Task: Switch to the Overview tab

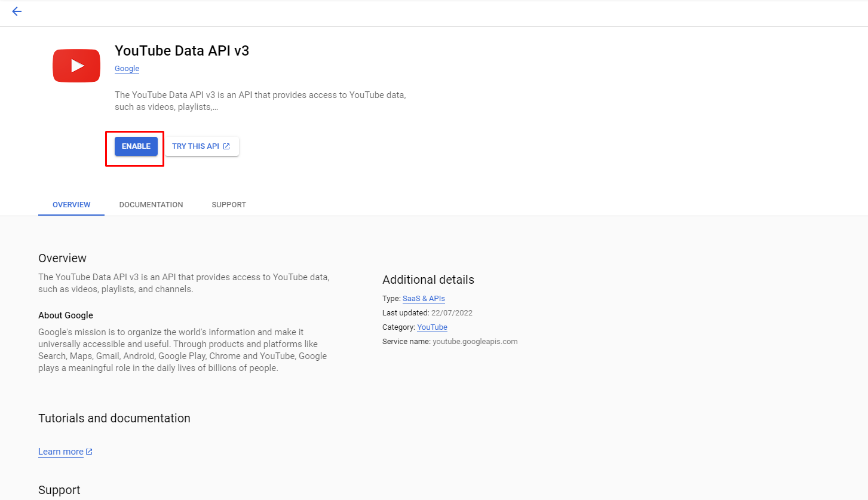Action: pyautogui.click(x=72, y=205)
